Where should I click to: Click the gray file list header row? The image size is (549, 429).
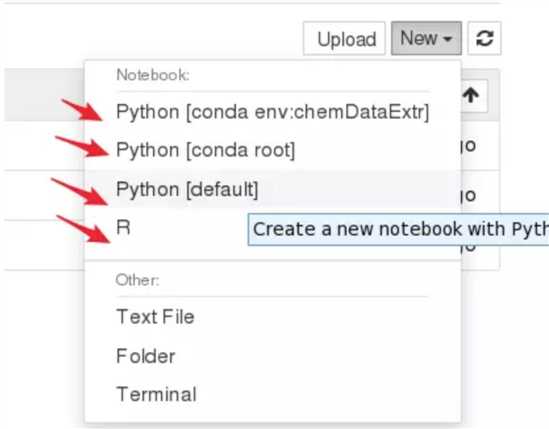click(44, 95)
